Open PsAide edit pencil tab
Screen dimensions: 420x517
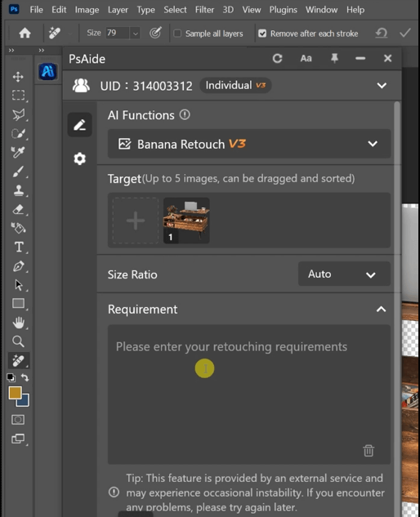pyautogui.click(x=79, y=125)
